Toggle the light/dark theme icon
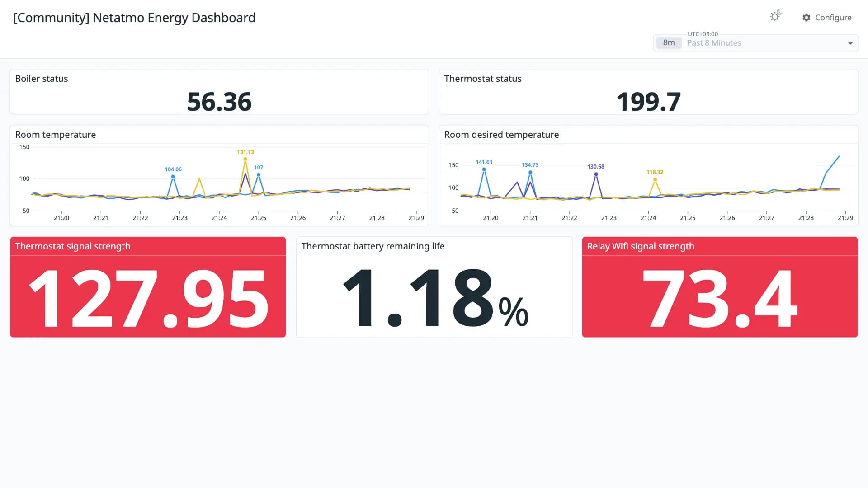Viewport: 868px width, 488px height. point(776,16)
